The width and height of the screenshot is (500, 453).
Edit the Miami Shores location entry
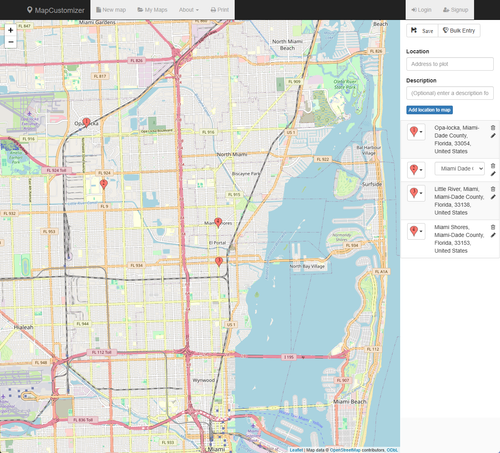(493, 235)
